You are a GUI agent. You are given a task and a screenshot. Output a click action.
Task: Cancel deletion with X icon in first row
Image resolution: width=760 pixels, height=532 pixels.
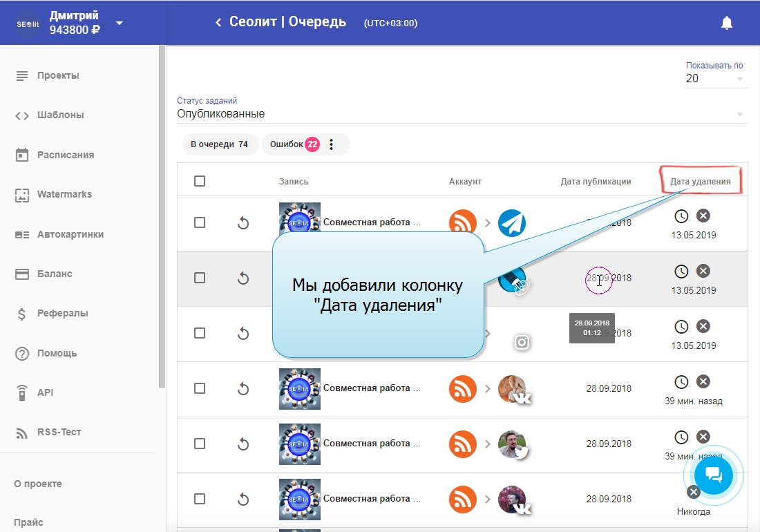[x=703, y=216]
